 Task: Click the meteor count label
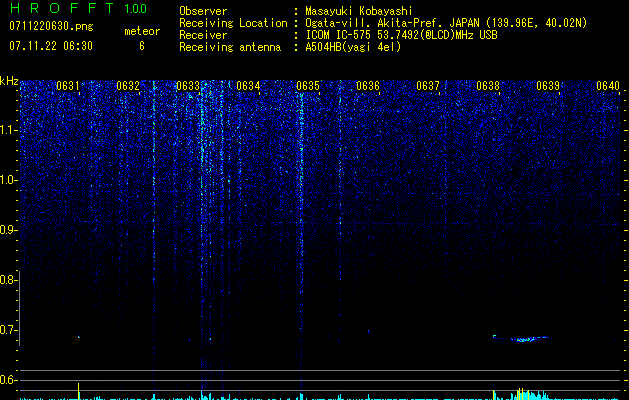click(142, 31)
